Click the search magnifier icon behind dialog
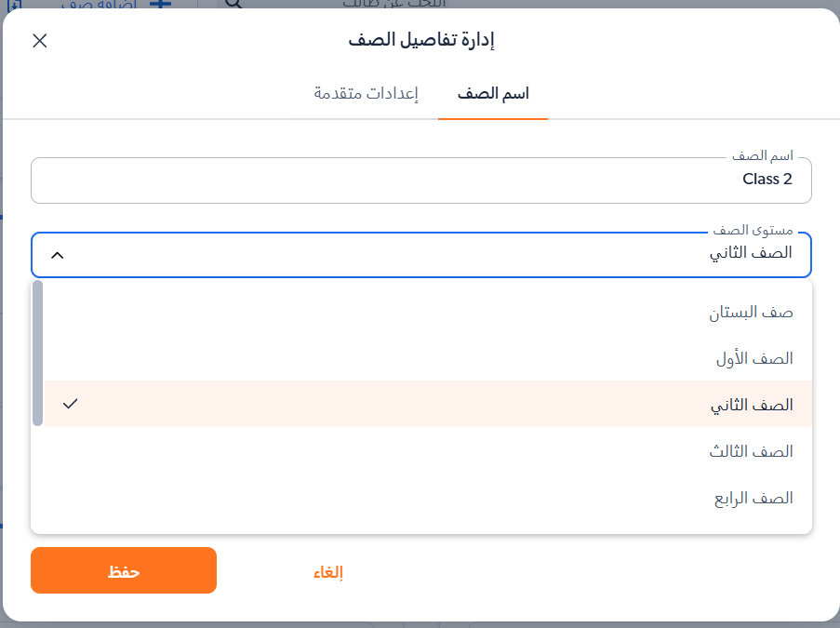 point(233,4)
